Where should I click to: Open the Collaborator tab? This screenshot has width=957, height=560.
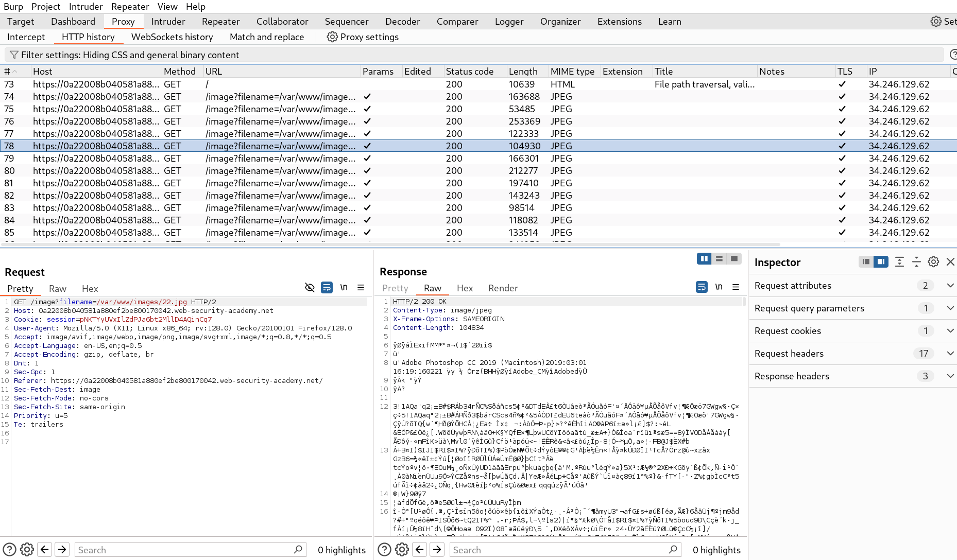pyautogui.click(x=282, y=22)
